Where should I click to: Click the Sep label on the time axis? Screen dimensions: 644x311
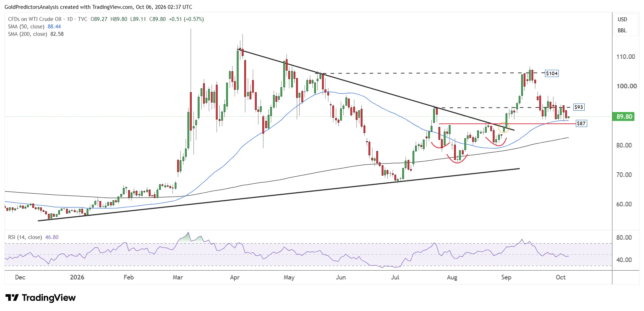coord(506,277)
